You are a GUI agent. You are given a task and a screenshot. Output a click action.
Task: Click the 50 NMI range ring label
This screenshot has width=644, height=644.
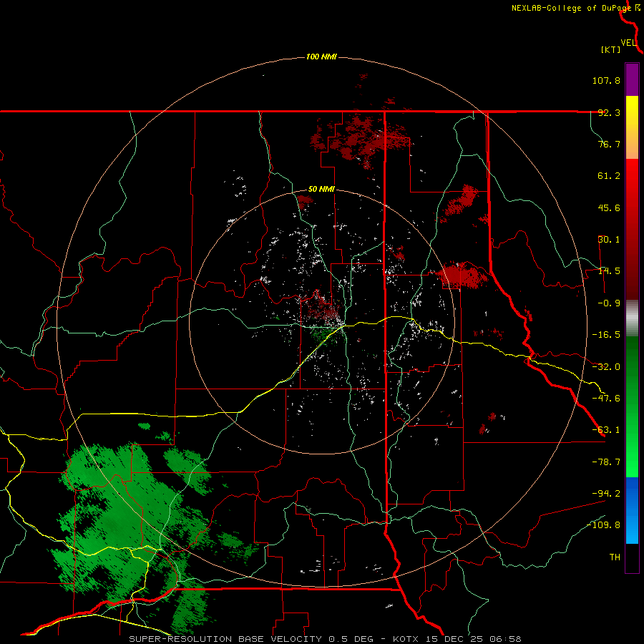(321, 189)
